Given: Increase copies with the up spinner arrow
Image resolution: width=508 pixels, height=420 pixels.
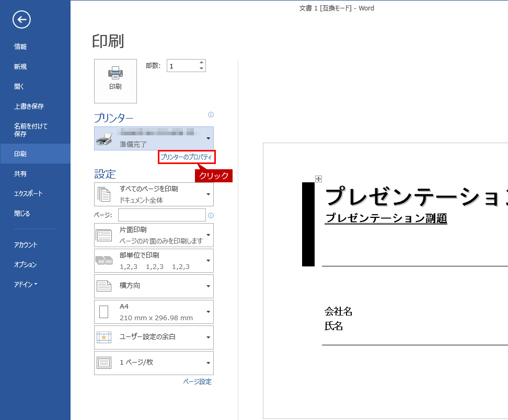Looking at the screenshot, I should pyautogui.click(x=201, y=63).
